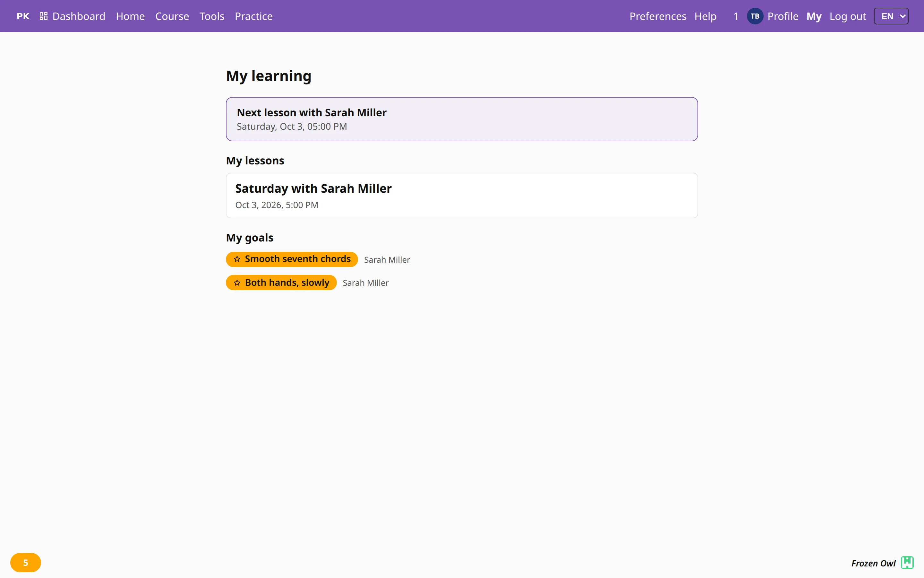This screenshot has width=924, height=578.
Task: Open the Saturday with Sarah Miller lesson
Action: click(x=462, y=195)
